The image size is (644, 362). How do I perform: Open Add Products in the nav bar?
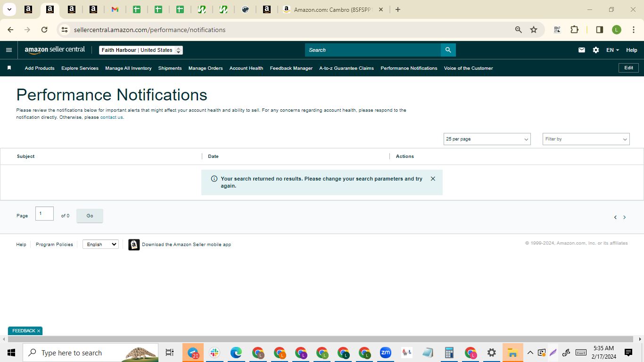click(x=40, y=68)
